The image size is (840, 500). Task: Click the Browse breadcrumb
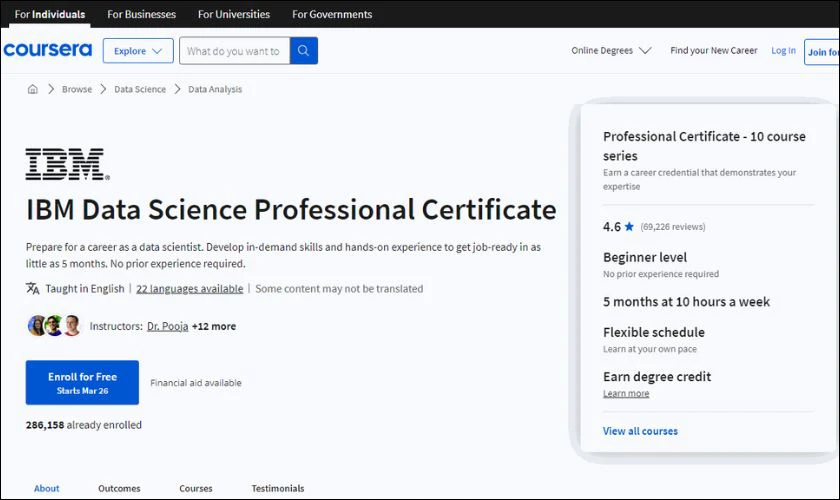pyautogui.click(x=77, y=89)
